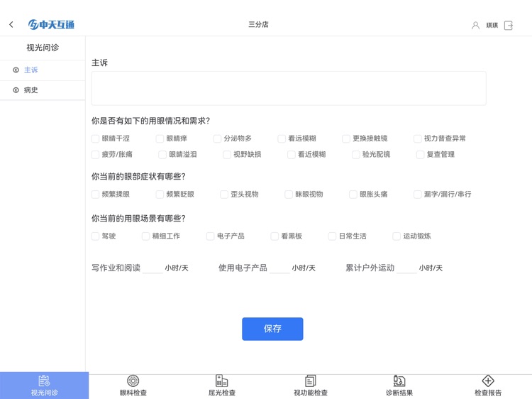Click the 琪琪 username
Screen dimensions: 532x399
[x=492, y=25]
